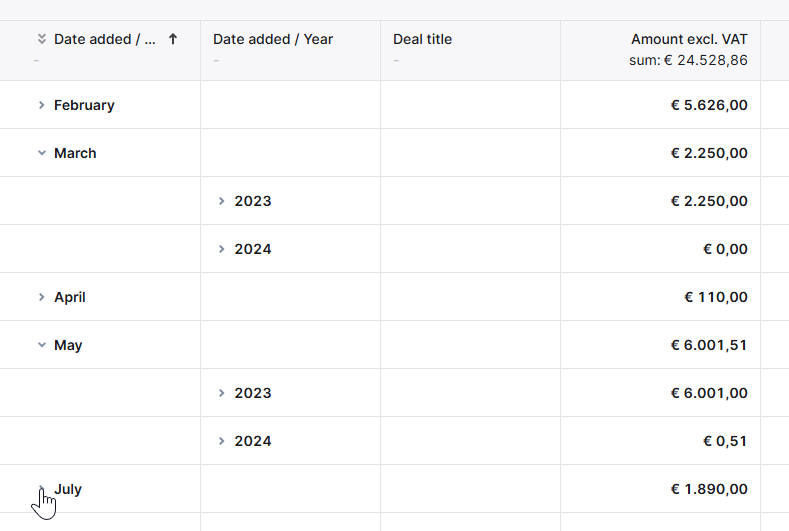Viewport: 789px width, 531px height.
Task: Click the sum € 24.528,86 summary
Action: [688, 60]
